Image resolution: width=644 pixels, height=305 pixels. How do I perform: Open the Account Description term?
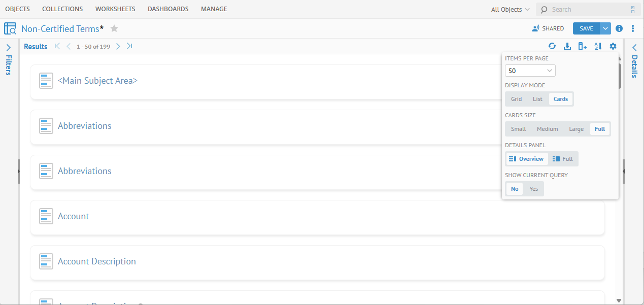[97, 261]
